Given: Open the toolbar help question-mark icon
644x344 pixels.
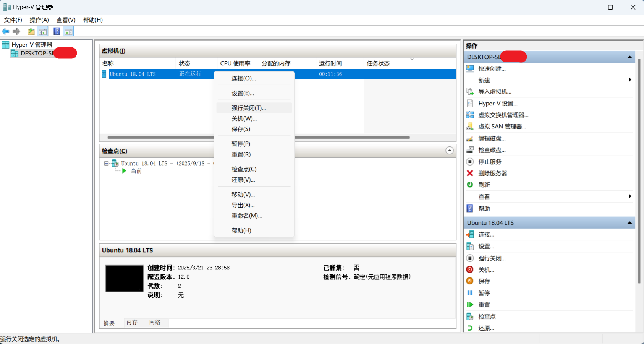Looking at the screenshot, I should tap(57, 32).
